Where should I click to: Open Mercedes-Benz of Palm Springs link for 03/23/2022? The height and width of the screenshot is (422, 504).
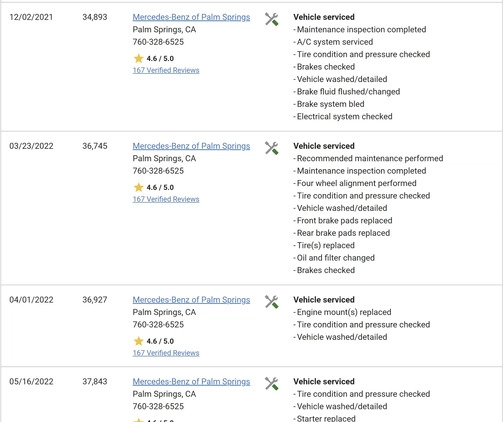point(191,146)
